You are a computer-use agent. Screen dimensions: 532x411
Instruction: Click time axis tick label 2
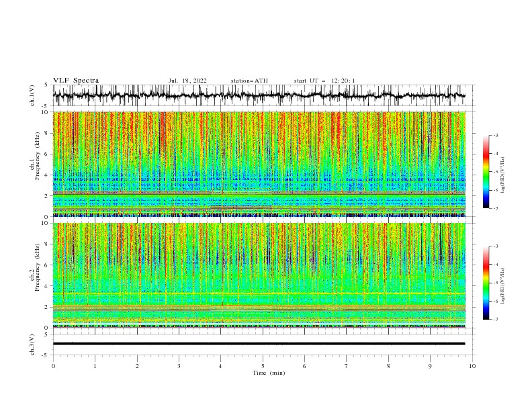click(x=137, y=366)
